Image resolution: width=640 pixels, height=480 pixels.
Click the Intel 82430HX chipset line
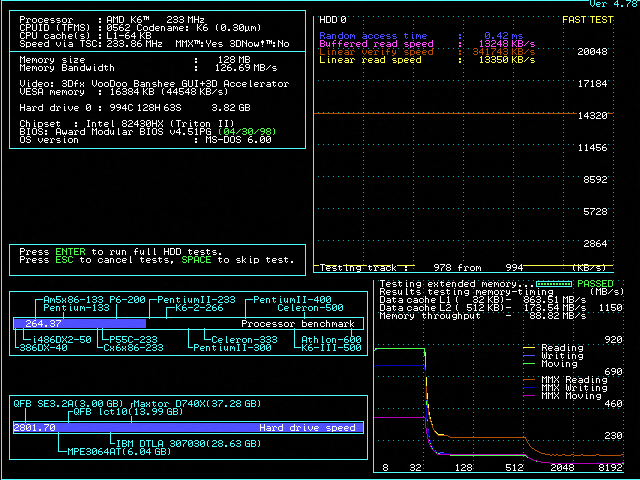tap(127, 124)
